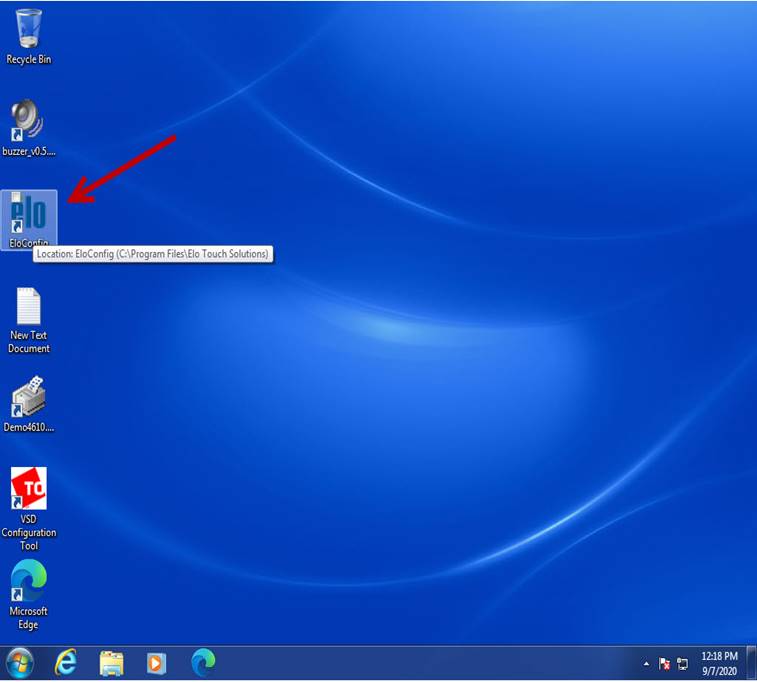The image size is (757, 682).
Task: Open the taskbar clock and date
Action: coord(721,662)
